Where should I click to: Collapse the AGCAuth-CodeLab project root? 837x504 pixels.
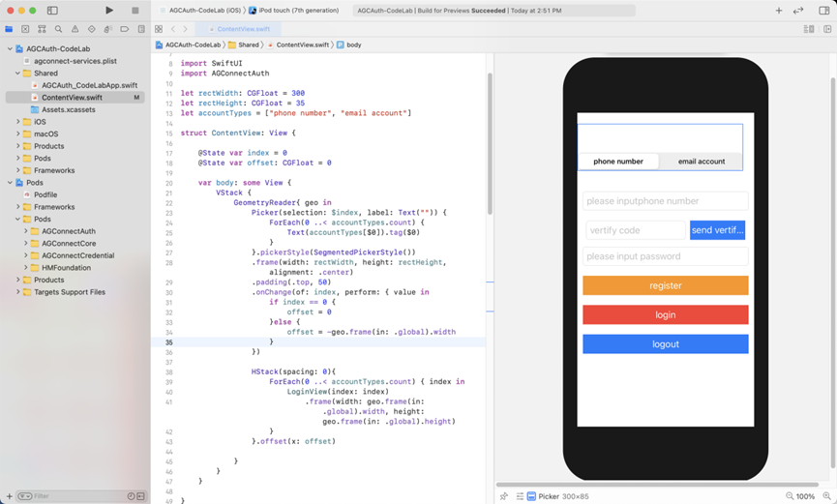pyautogui.click(x=10, y=48)
